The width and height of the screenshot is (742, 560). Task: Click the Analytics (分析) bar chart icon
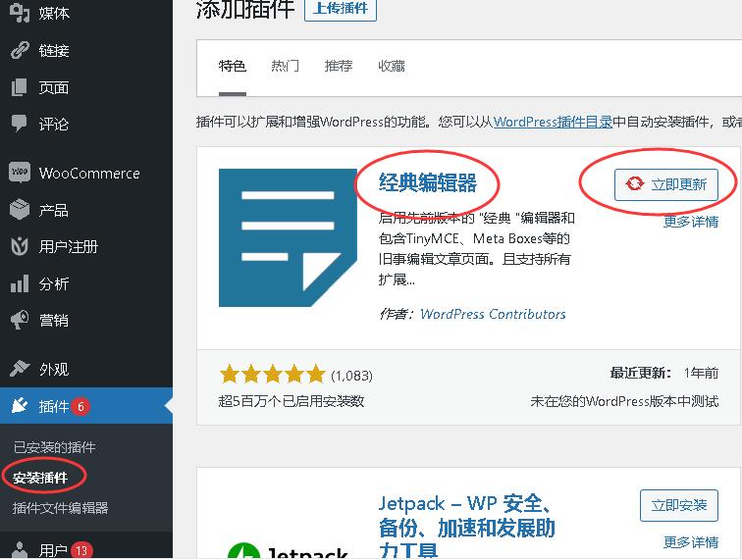(19, 283)
